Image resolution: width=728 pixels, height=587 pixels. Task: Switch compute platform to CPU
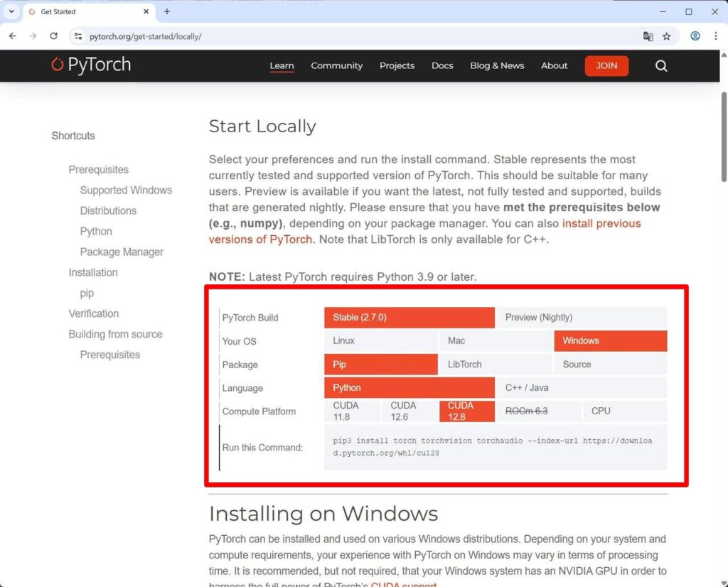[624, 411]
